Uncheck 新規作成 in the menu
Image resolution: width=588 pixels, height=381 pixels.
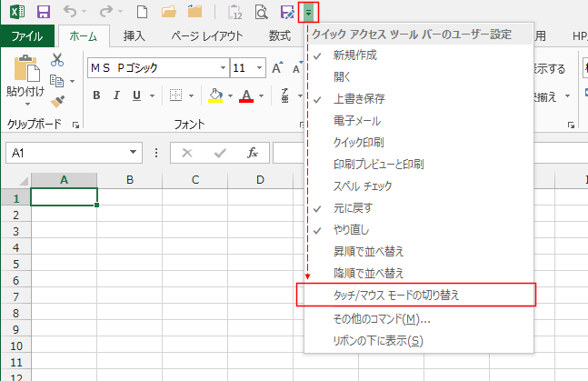[x=419, y=55]
